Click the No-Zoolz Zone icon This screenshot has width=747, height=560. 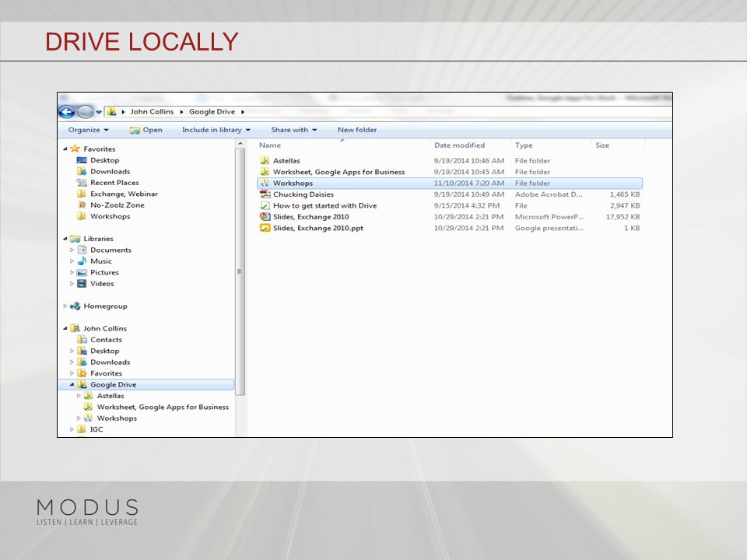click(x=82, y=205)
